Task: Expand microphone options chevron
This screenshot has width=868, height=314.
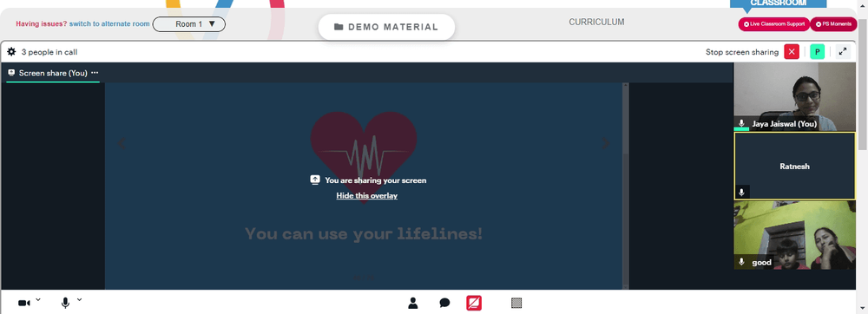Action: click(79, 299)
